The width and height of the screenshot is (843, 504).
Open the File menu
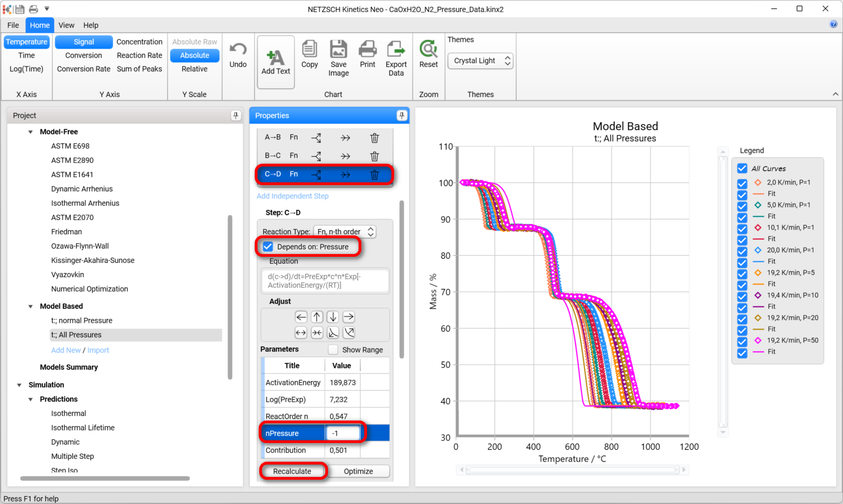[13, 25]
